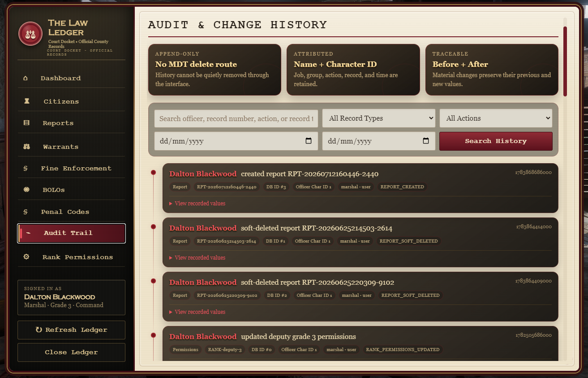Click the RPT-20260625214503-2614 tag
The height and width of the screenshot is (378, 588).
226,241
